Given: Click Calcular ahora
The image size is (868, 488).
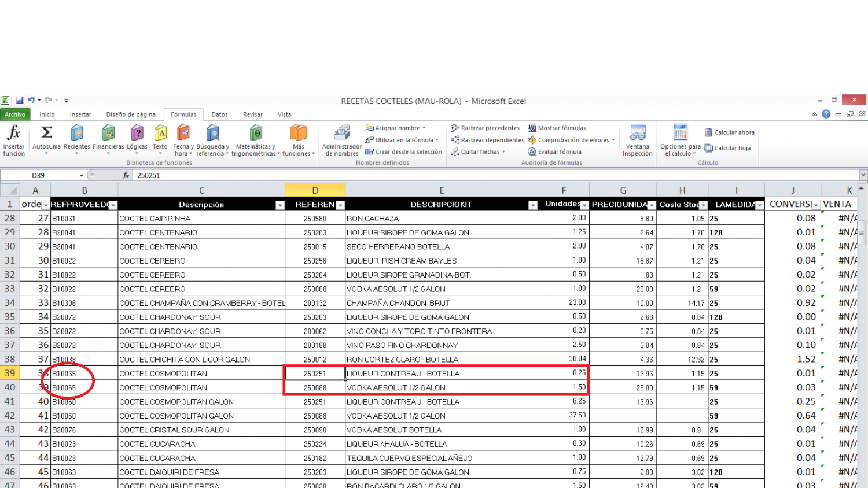Looking at the screenshot, I should click(729, 132).
